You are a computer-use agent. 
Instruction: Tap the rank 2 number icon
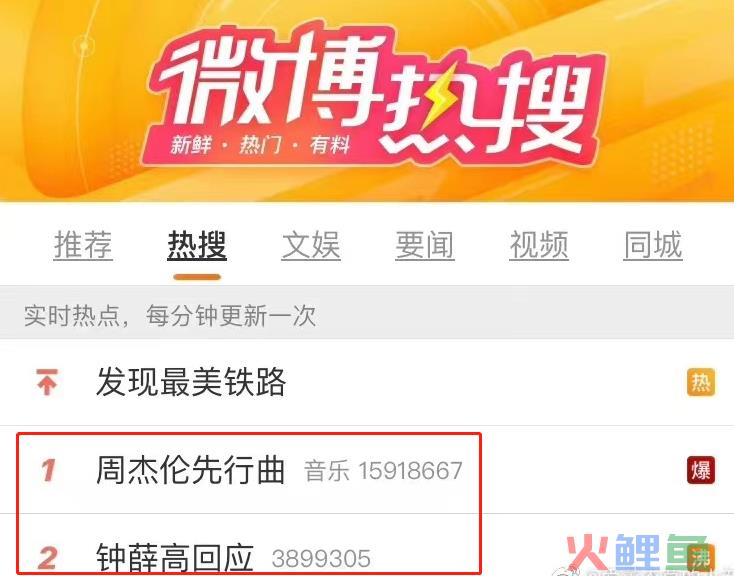48,558
